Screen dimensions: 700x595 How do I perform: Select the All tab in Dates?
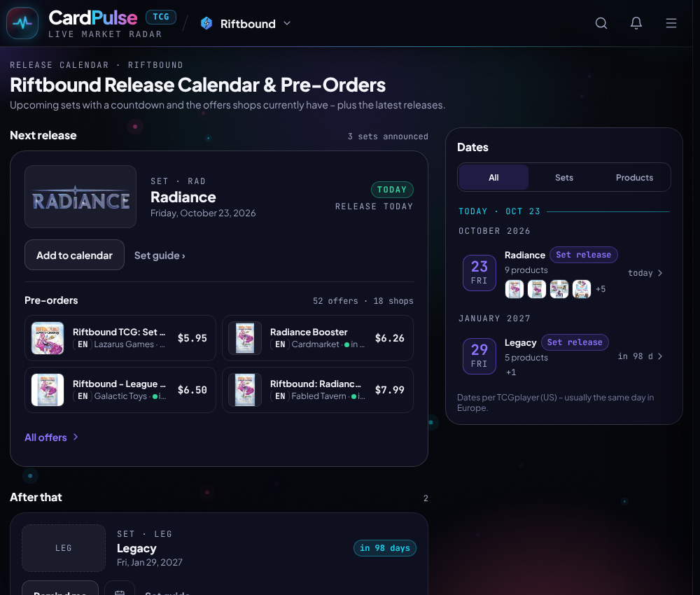coord(493,177)
